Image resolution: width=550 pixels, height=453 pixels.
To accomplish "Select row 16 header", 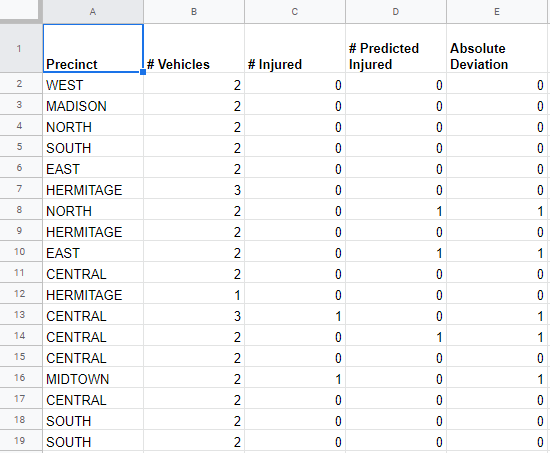I will (20, 378).
